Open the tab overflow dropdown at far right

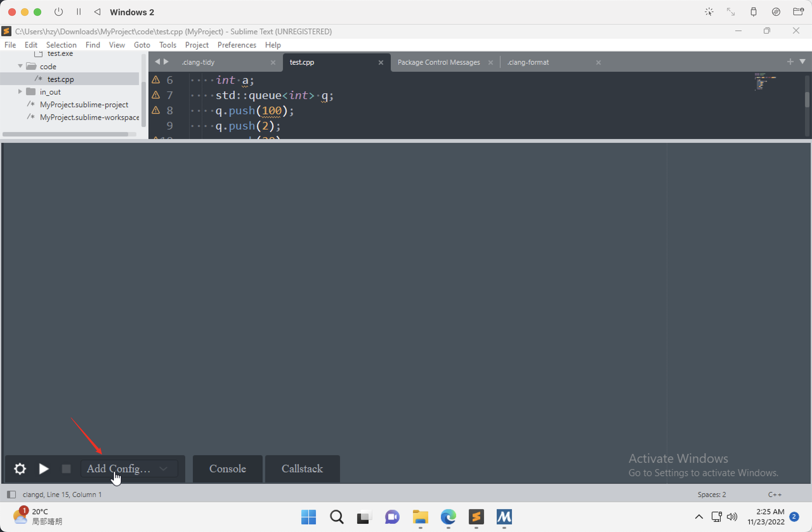click(x=804, y=62)
